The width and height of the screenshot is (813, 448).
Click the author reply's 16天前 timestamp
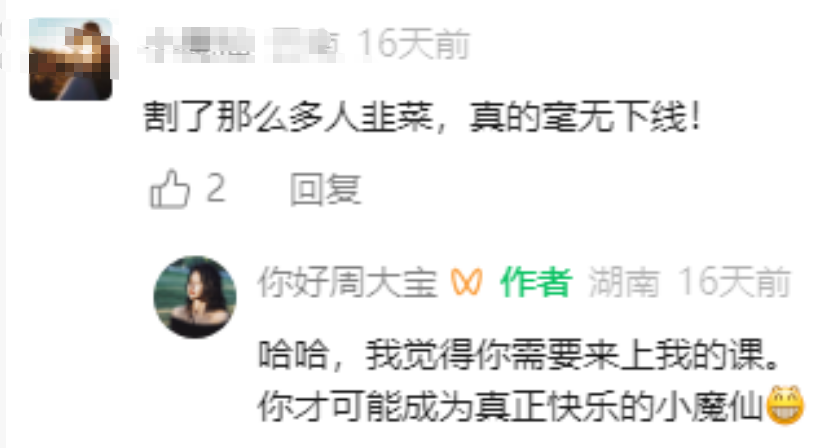click(734, 283)
